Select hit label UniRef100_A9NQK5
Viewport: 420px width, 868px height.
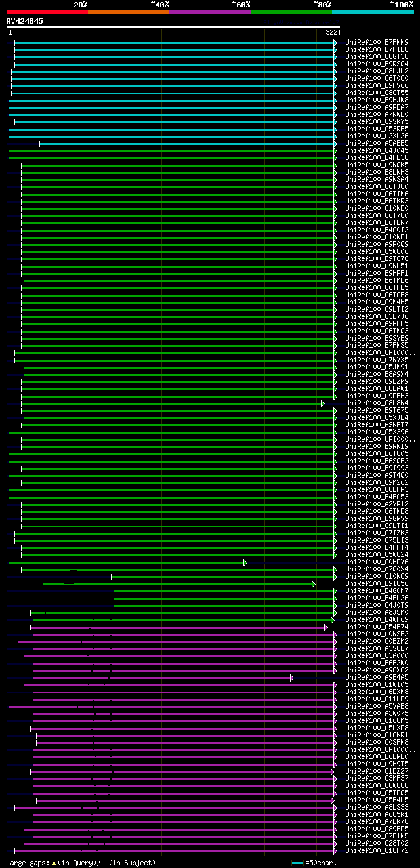377,165
